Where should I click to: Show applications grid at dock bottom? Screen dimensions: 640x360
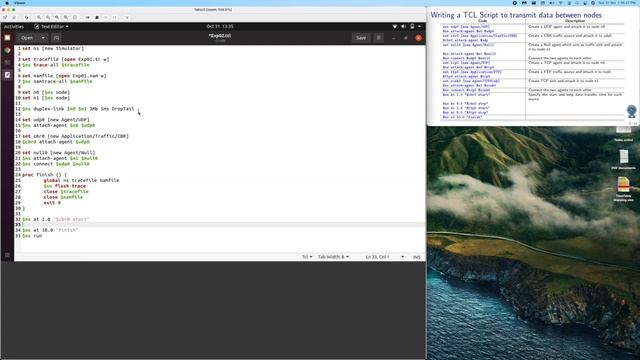(7, 255)
